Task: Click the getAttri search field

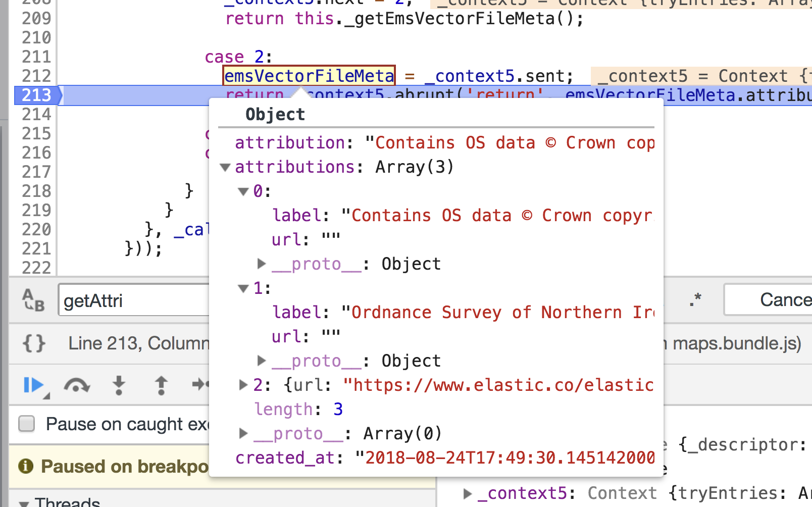Action: (x=134, y=300)
